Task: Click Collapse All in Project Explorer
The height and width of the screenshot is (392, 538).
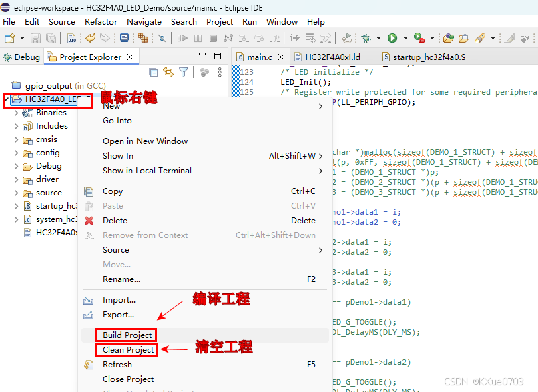Action: [153, 72]
